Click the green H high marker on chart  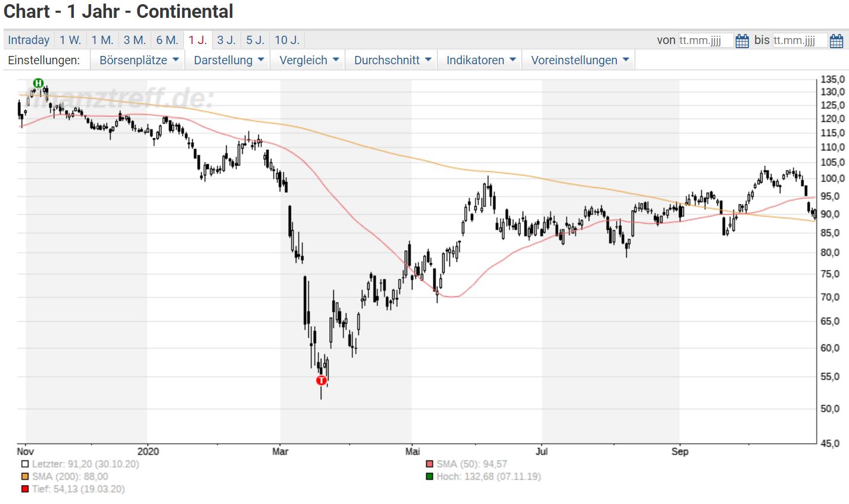39,83
